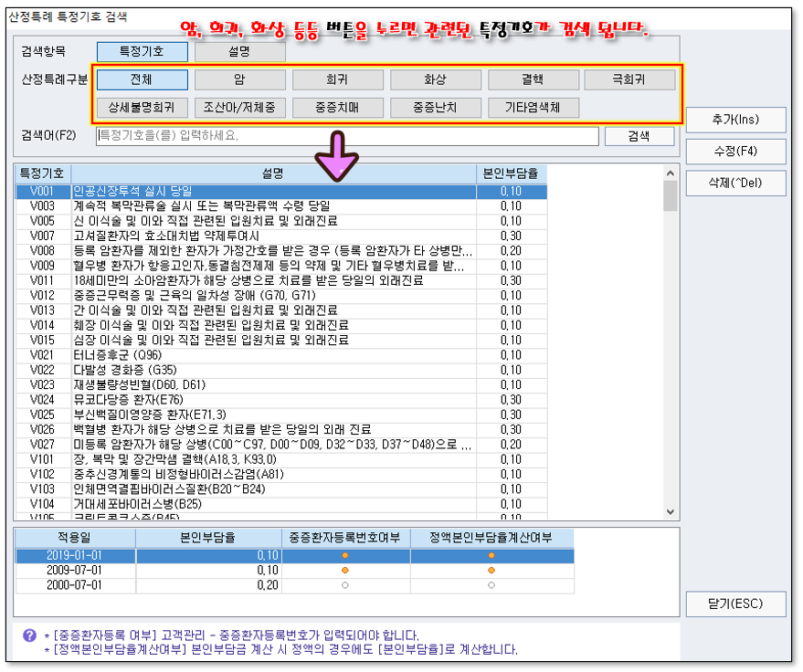Choose the 화상 category filter
Image resolution: width=803 pixels, height=672 pixels.
[x=435, y=80]
